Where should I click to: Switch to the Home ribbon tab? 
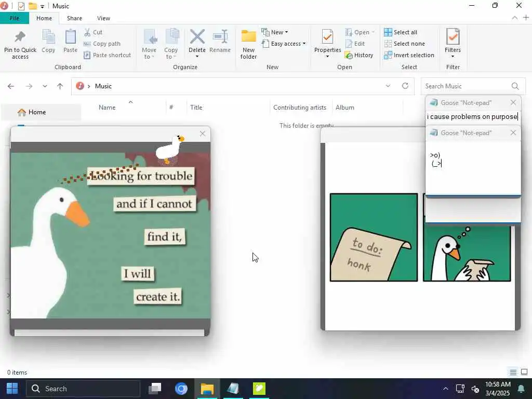tap(44, 18)
